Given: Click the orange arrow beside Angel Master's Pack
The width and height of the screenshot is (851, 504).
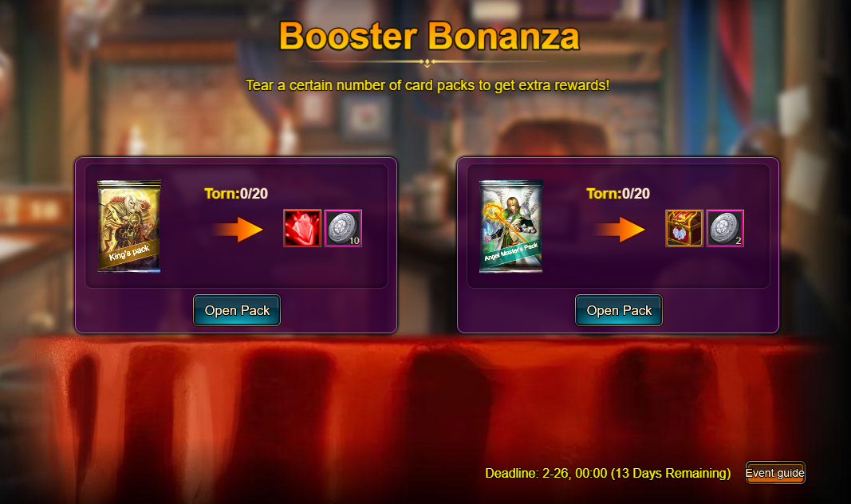Looking at the screenshot, I should coord(620,230).
